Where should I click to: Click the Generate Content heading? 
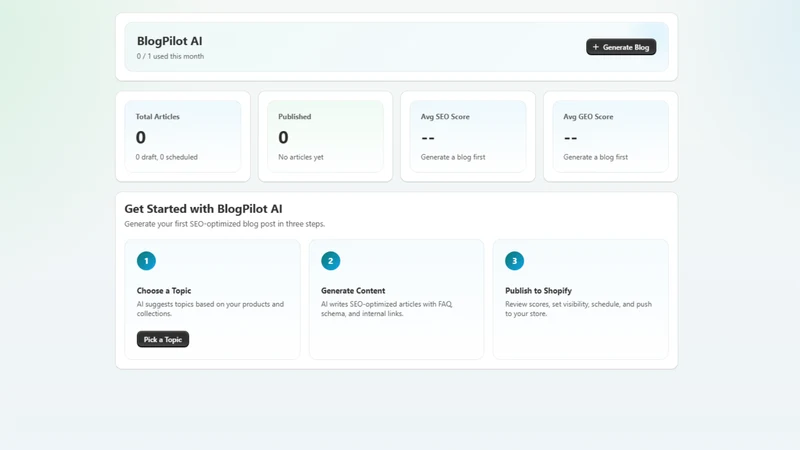point(353,291)
